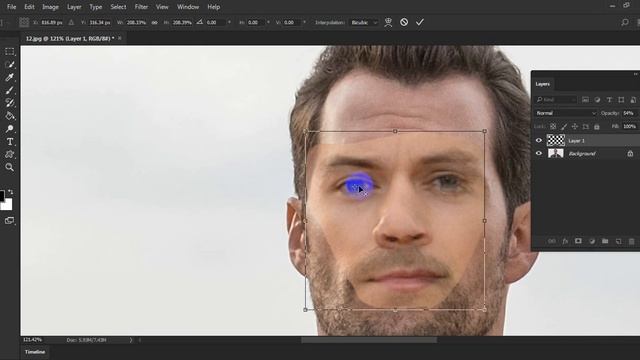Click the rotation angle field
The width and height of the screenshot is (640, 360).
tap(215, 22)
